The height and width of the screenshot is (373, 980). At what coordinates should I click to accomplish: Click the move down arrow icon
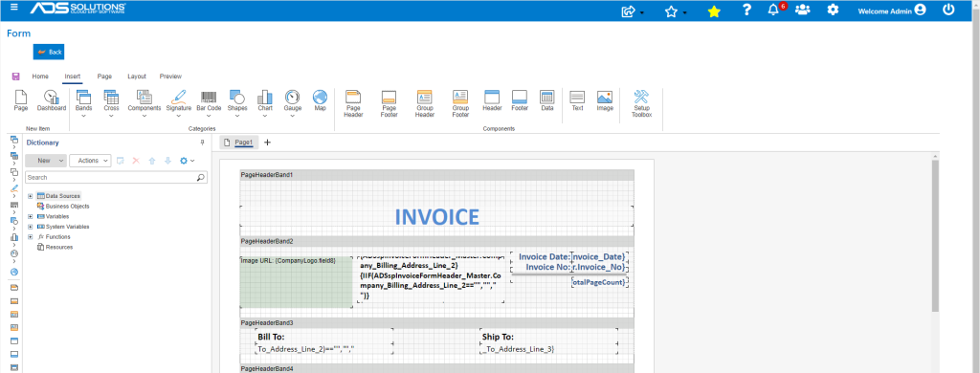click(167, 161)
